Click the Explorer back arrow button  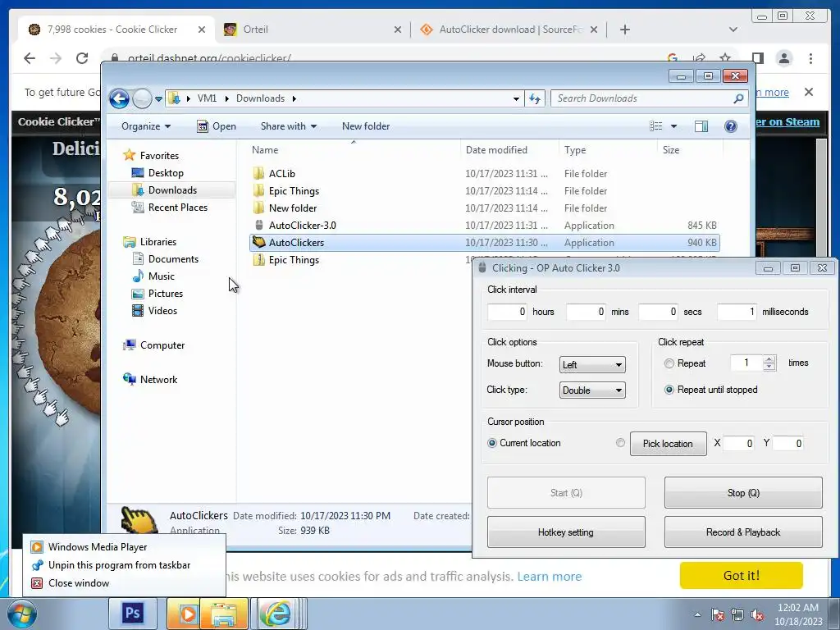pos(119,98)
